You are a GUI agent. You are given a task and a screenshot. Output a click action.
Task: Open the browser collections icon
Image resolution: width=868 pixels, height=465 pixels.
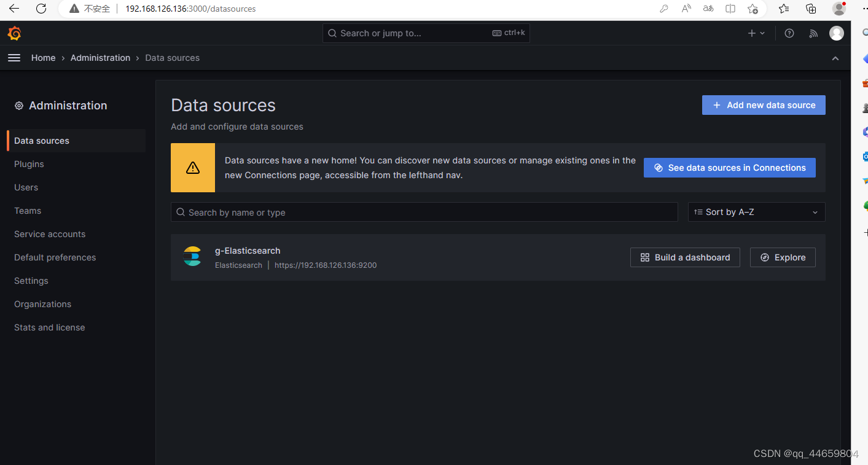tap(811, 9)
